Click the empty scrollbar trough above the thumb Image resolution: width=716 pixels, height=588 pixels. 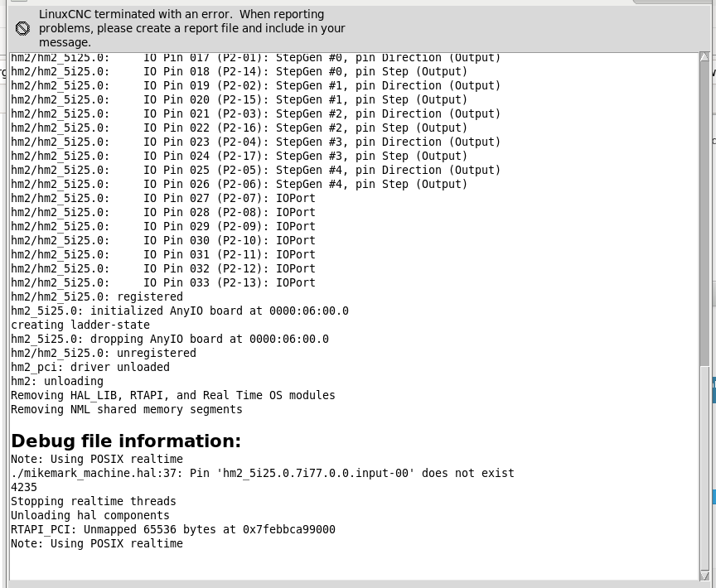pos(704,212)
